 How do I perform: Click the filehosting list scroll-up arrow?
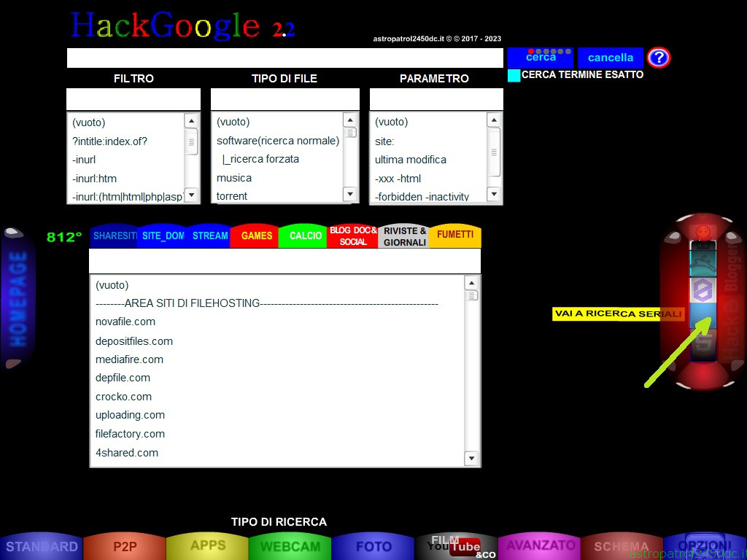[471, 283]
